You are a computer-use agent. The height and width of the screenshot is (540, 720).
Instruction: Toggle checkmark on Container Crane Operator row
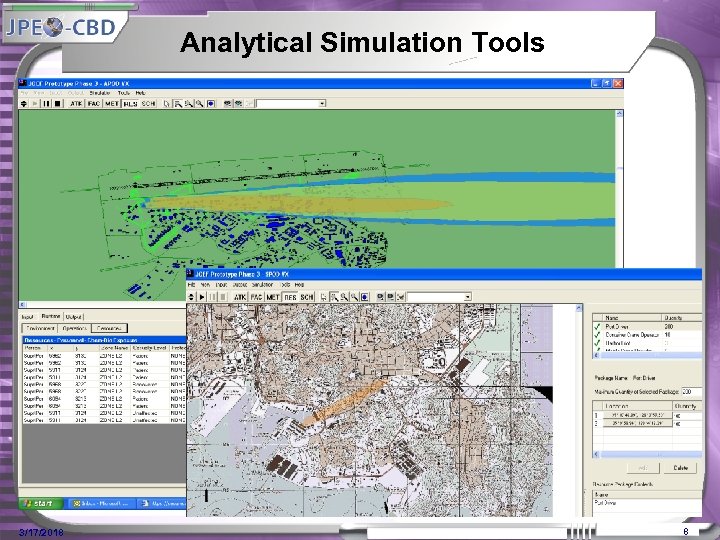pos(597,335)
